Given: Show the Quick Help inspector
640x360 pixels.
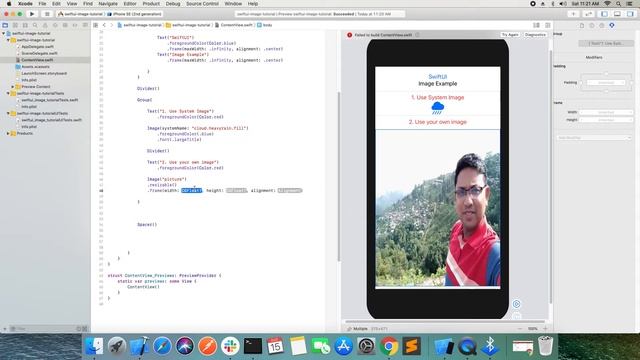Looking at the screenshot, I should click(x=602, y=25).
